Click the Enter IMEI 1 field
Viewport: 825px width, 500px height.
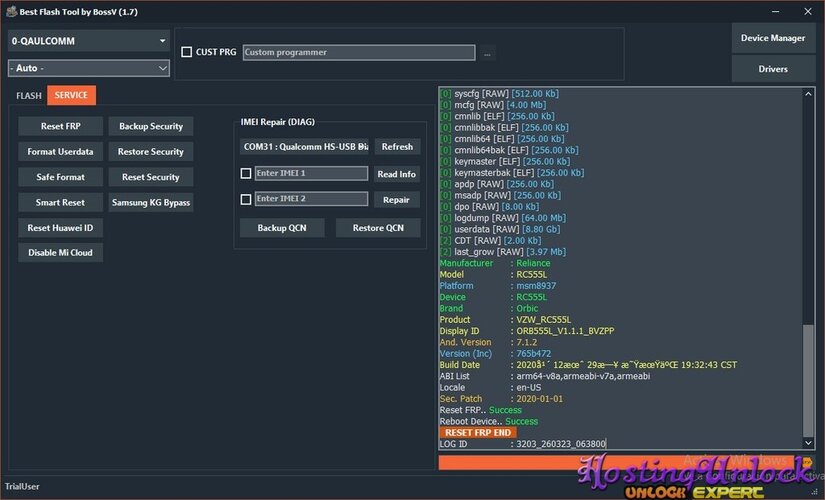point(311,173)
